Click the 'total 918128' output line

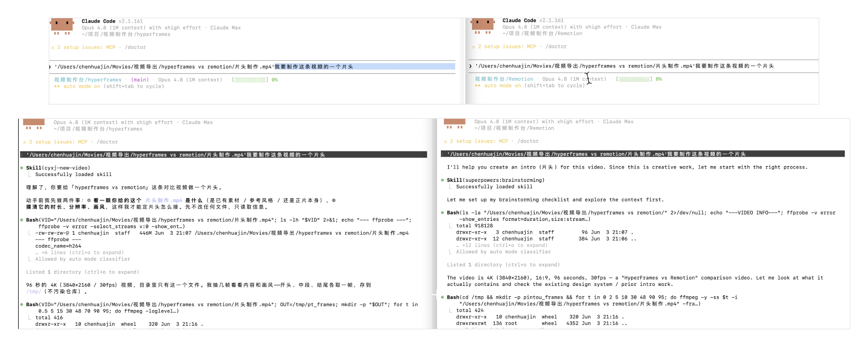(x=474, y=226)
